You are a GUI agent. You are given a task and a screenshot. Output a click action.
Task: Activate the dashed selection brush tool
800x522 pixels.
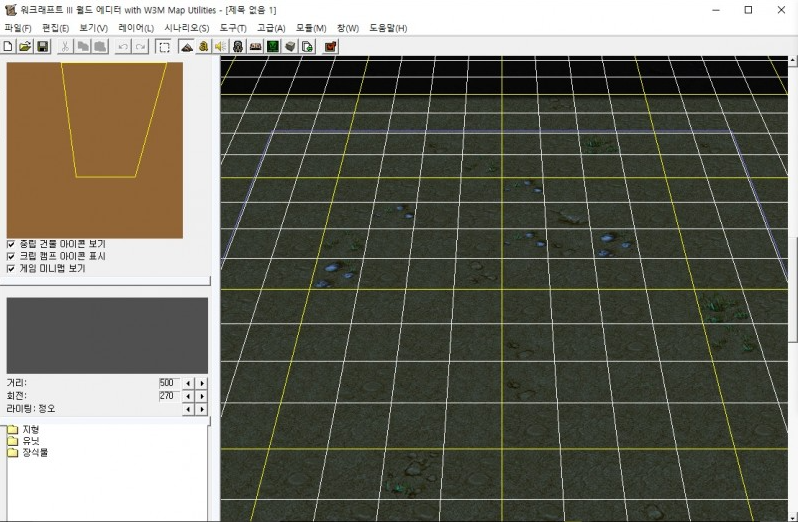(x=164, y=47)
